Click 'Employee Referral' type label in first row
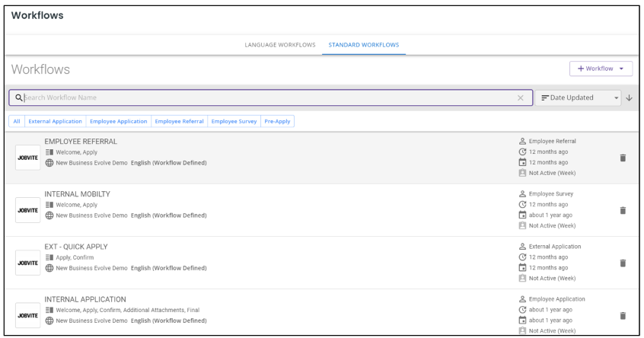 [553, 141]
